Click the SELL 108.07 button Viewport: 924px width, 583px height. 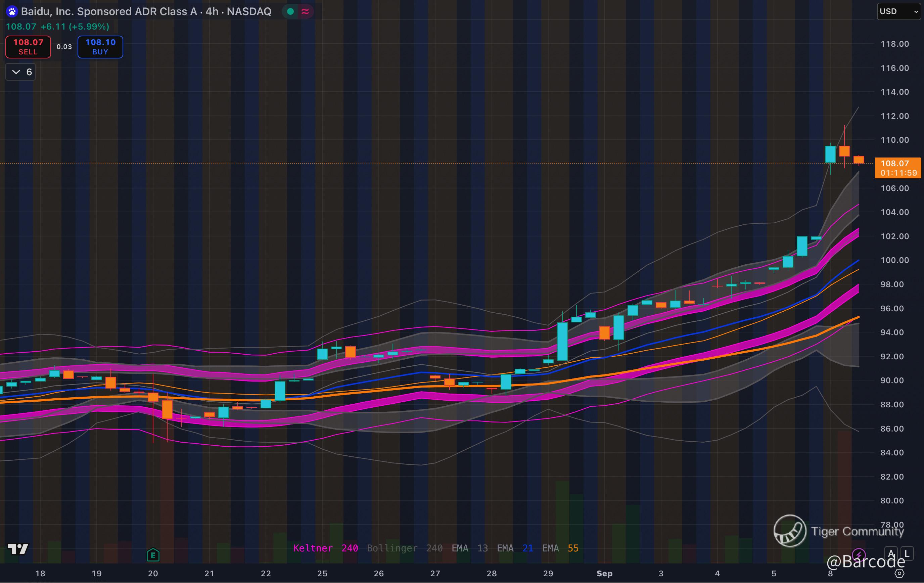[28, 47]
